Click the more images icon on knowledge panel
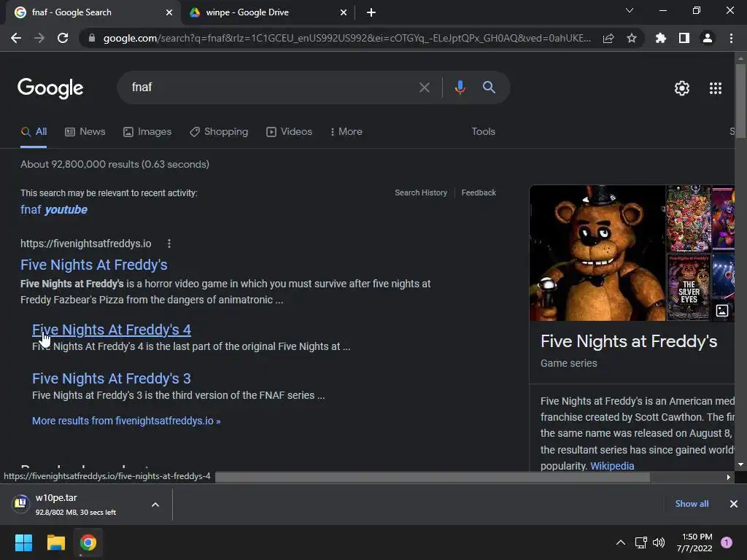The image size is (747, 560). tap(722, 311)
